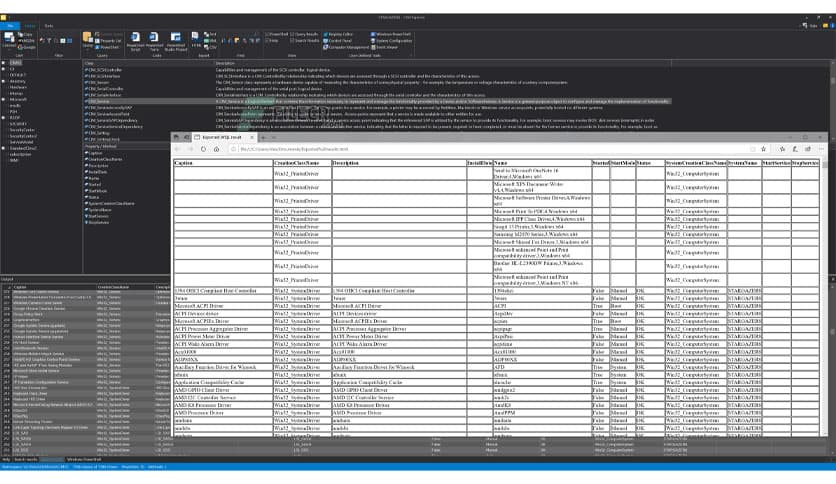Select the CIM_Service class row
836x484 pixels.
pos(377,101)
